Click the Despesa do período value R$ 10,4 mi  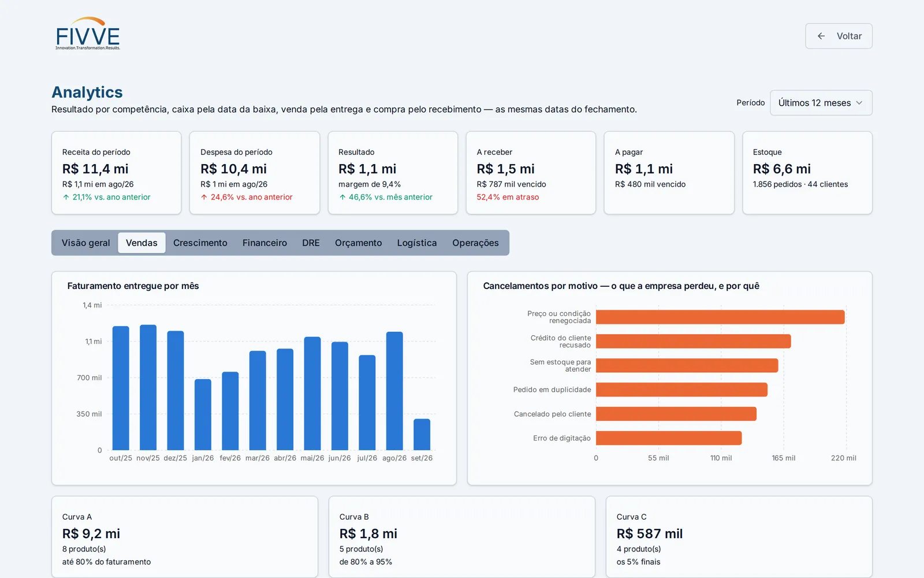(233, 169)
